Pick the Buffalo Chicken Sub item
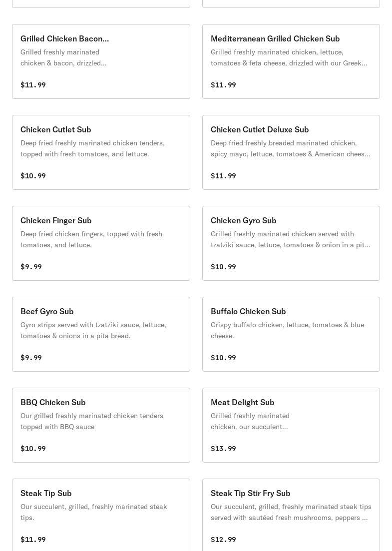The height and width of the screenshot is (551, 392). pyautogui.click(x=291, y=334)
